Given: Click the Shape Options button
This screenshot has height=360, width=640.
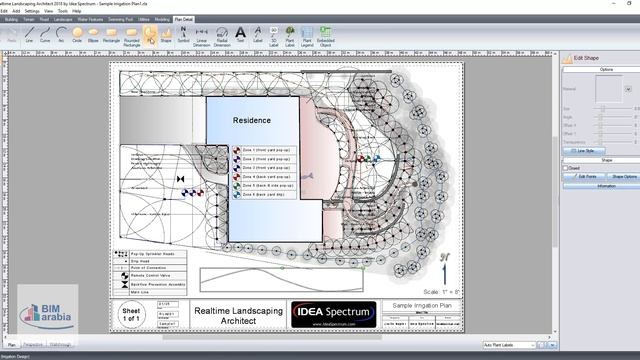Looking at the screenshot, I should [x=624, y=176].
